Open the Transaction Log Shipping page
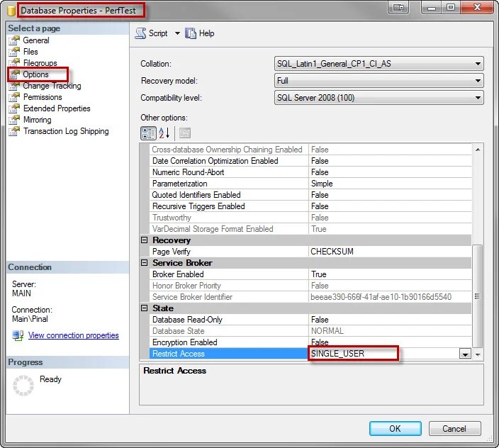 [66, 131]
